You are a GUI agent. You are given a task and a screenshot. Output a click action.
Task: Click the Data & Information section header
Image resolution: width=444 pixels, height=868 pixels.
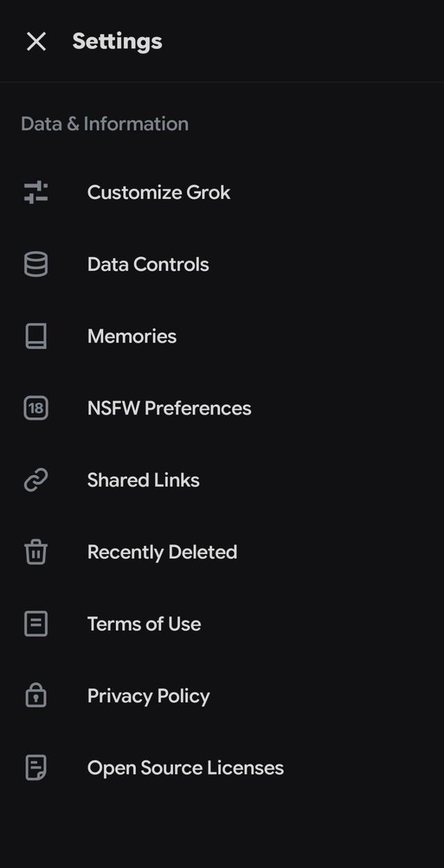(x=105, y=123)
